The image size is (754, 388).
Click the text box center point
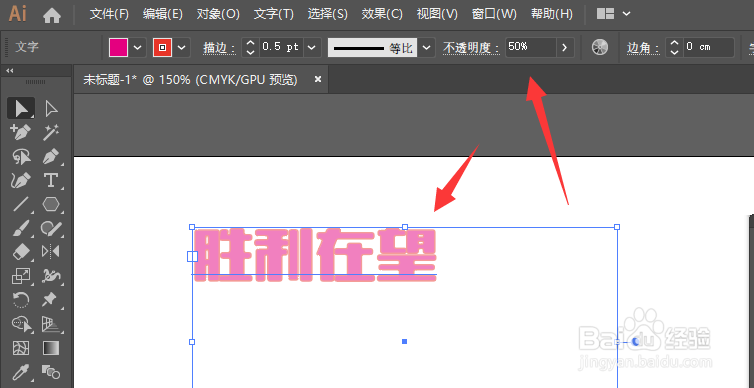click(404, 341)
